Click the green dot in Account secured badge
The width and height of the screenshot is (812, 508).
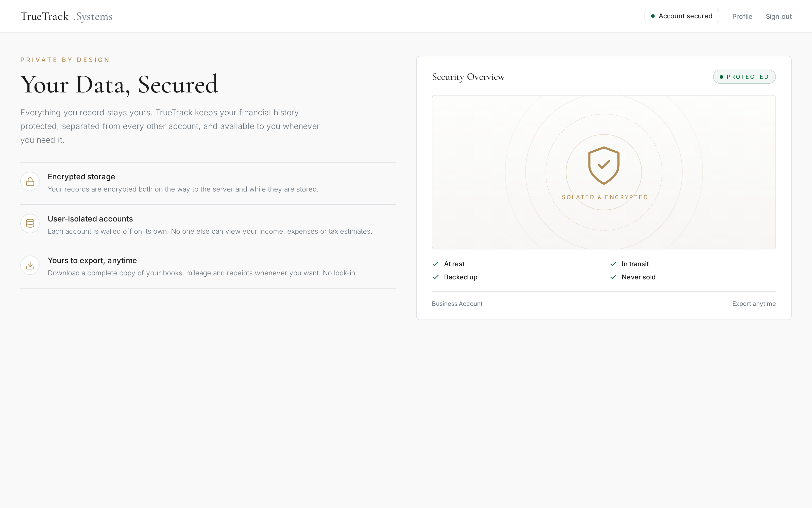[653, 16]
